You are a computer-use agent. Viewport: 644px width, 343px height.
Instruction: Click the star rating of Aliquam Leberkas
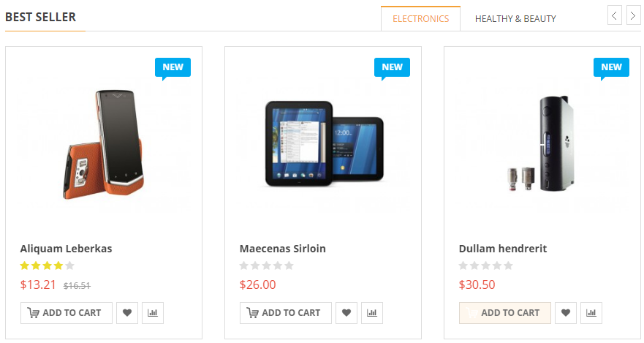pyautogui.click(x=47, y=266)
